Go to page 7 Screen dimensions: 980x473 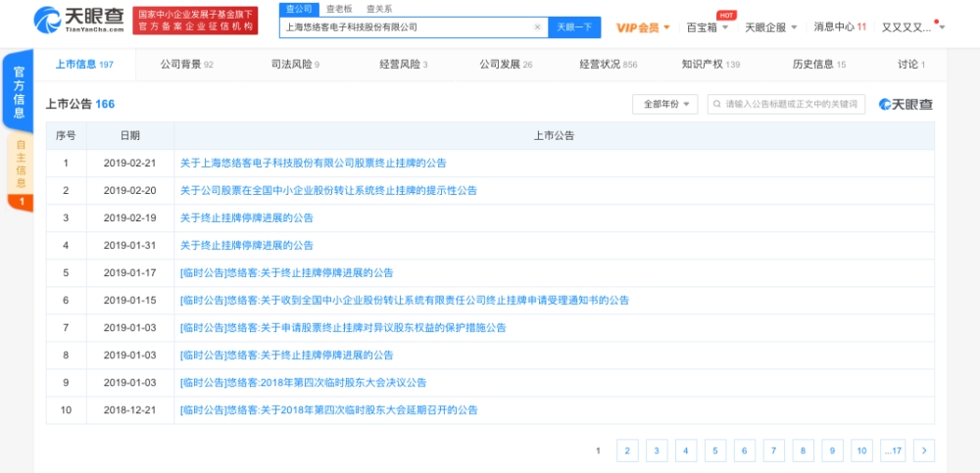[774, 450]
